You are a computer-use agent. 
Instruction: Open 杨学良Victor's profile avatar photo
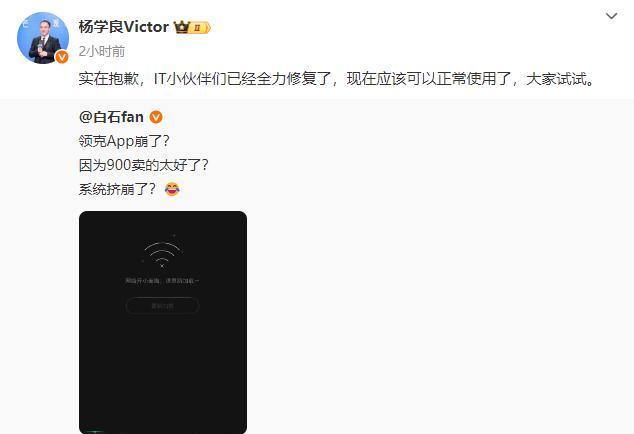pyautogui.click(x=43, y=38)
